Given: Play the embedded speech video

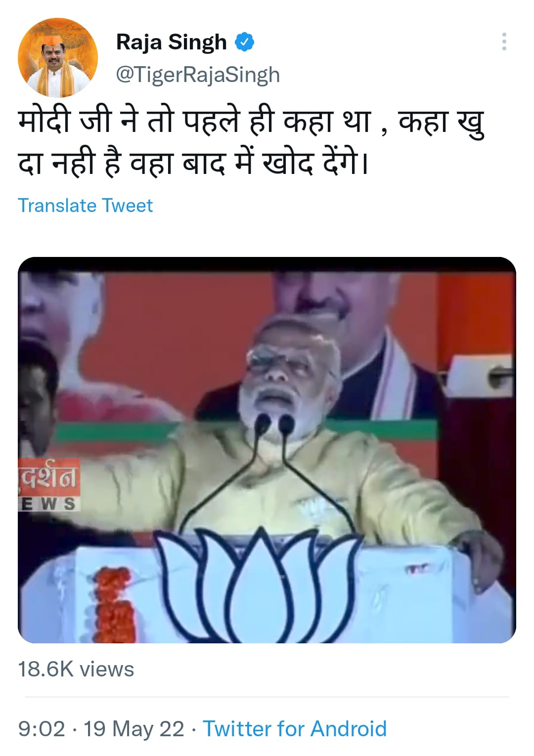Looking at the screenshot, I should [267, 450].
